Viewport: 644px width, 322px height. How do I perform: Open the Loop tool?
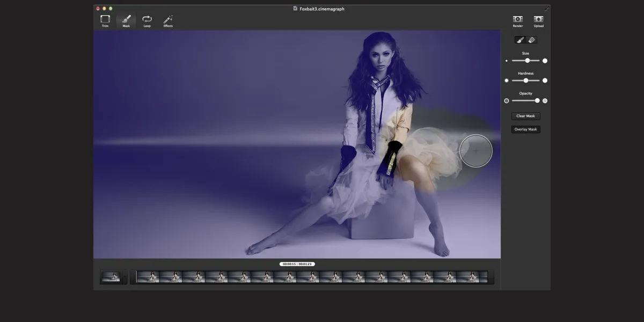[x=147, y=21]
